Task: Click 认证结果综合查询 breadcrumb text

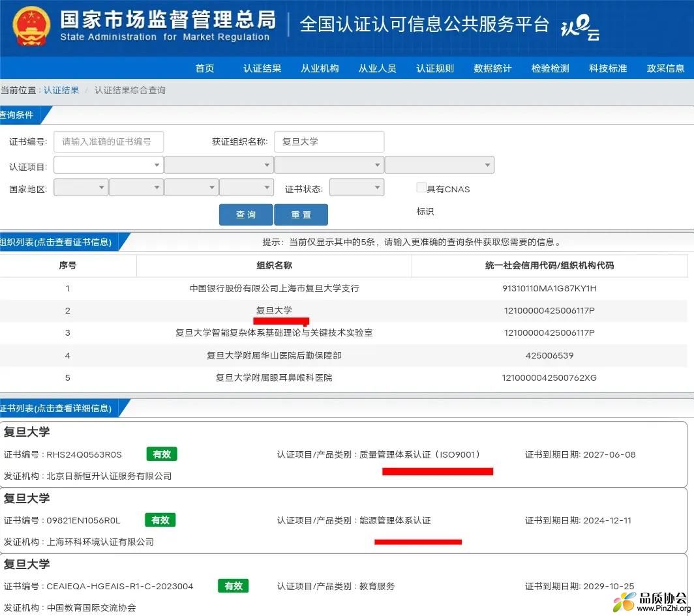Action: [130, 90]
